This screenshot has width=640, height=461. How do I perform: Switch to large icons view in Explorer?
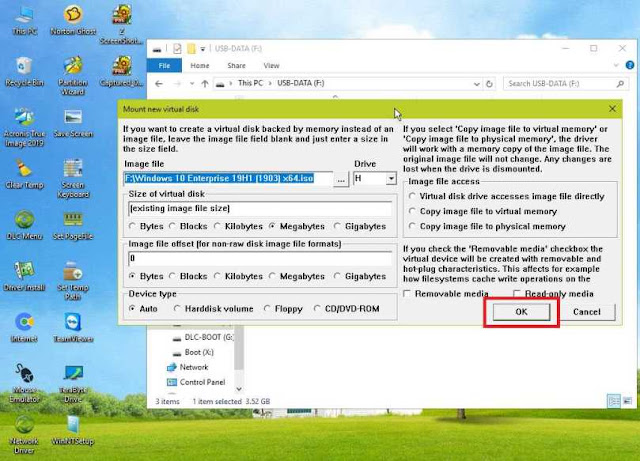tap(627, 401)
